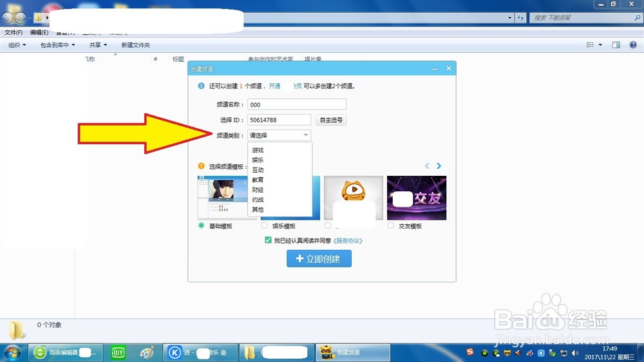644x362 pixels.
Task: Select the 基础模板 radio button
Action: pyautogui.click(x=201, y=225)
